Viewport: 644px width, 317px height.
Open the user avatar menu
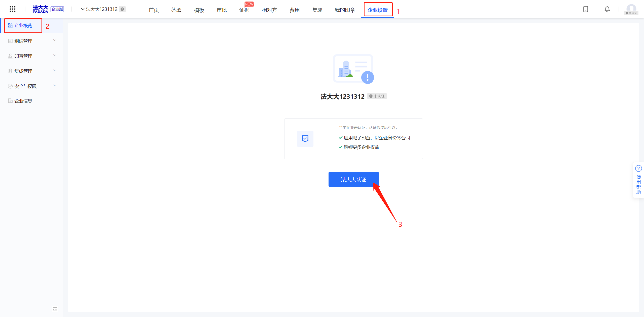click(x=631, y=10)
